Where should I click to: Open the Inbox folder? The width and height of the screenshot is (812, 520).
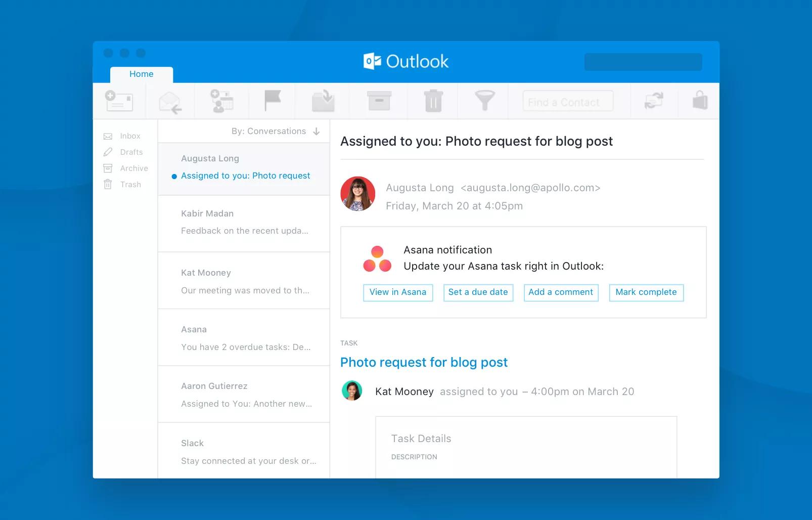click(130, 136)
